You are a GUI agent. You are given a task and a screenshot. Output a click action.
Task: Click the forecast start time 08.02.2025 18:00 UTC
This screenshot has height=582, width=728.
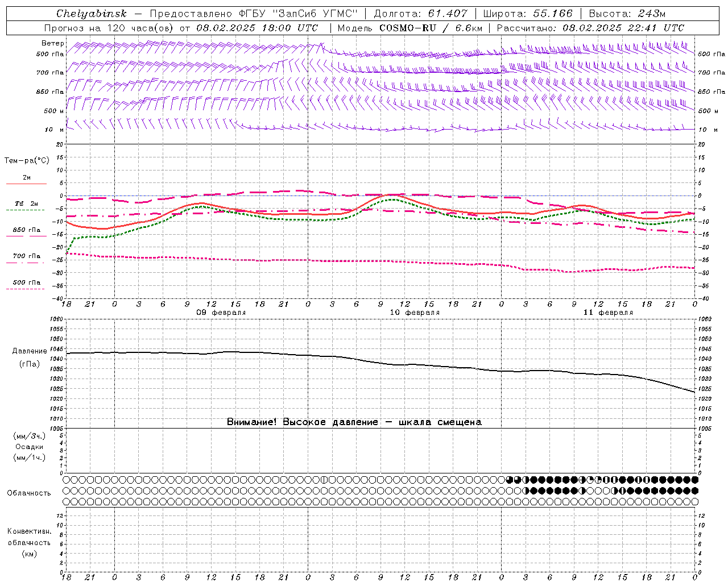tap(257, 28)
